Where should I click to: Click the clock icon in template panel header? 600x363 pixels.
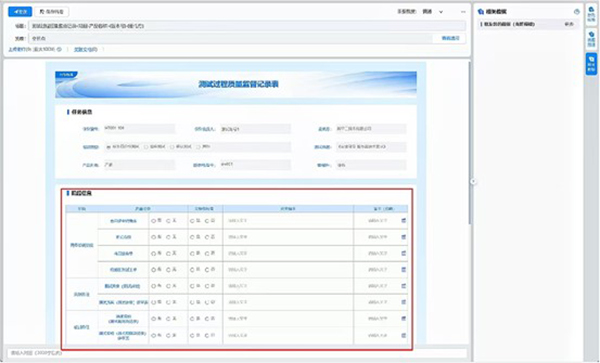pos(576,11)
